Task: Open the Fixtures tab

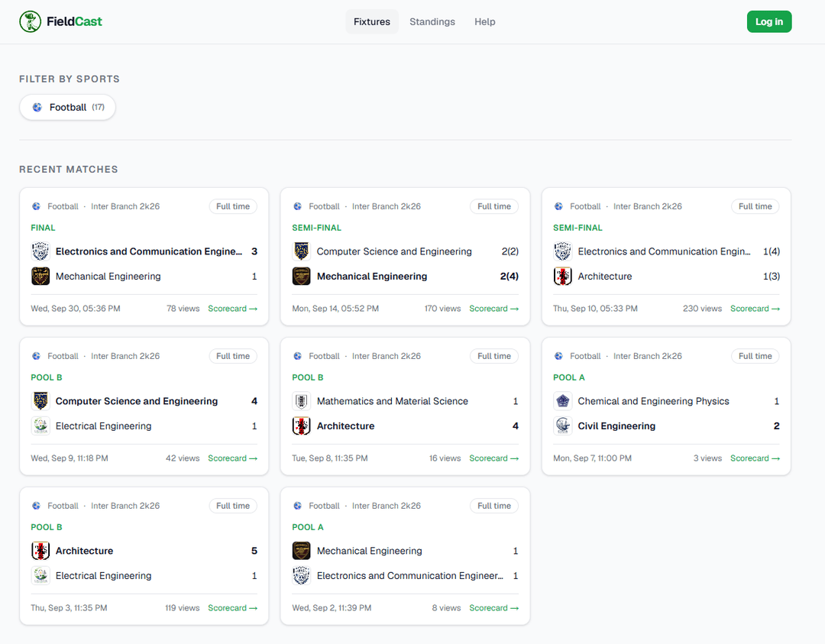Action: 372,21
